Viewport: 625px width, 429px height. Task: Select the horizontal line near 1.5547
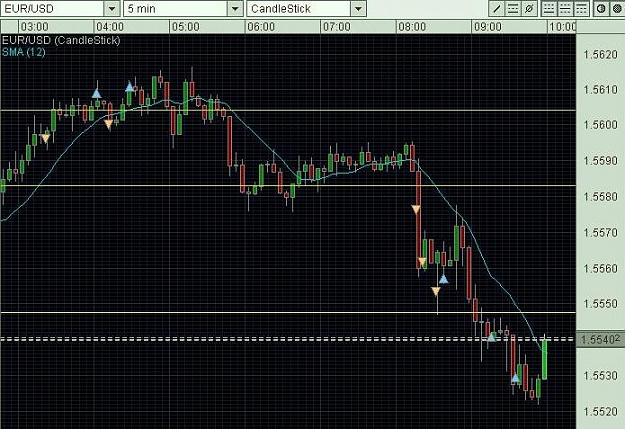pyautogui.click(x=288, y=313)
